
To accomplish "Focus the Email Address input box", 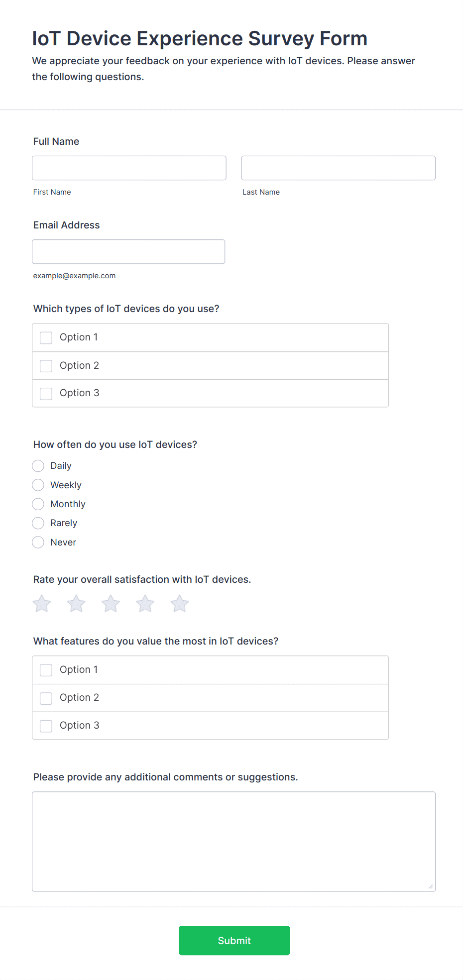I will 128,252.
